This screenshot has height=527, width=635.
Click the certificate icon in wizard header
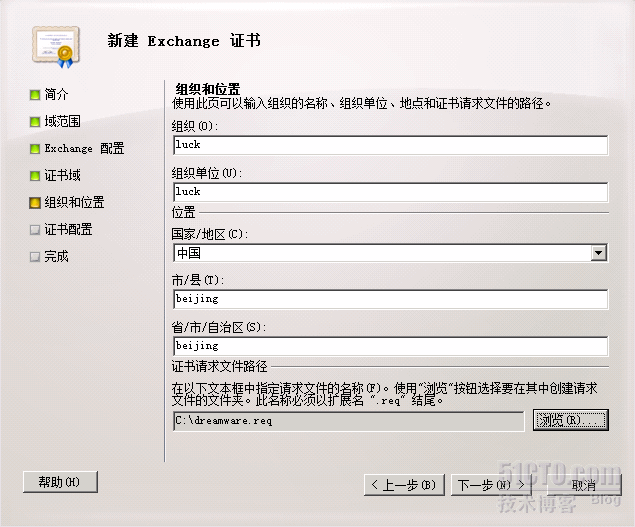pos(56,47)
